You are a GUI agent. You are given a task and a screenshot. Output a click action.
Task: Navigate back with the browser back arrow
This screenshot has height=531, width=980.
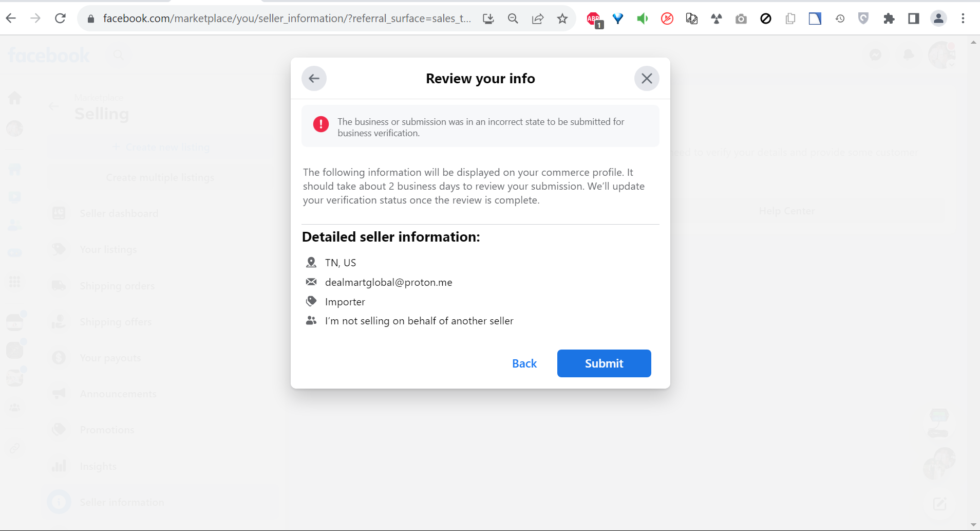pyautogui.click(x=11, y=19)
